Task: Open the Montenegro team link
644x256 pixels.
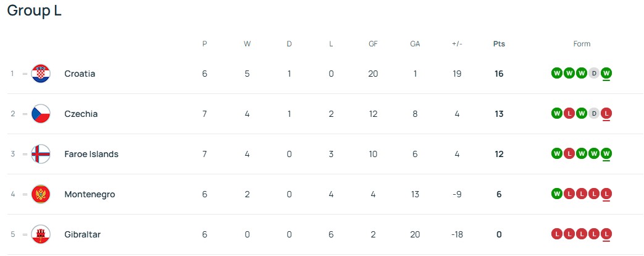Action: [x=90, y=194]
